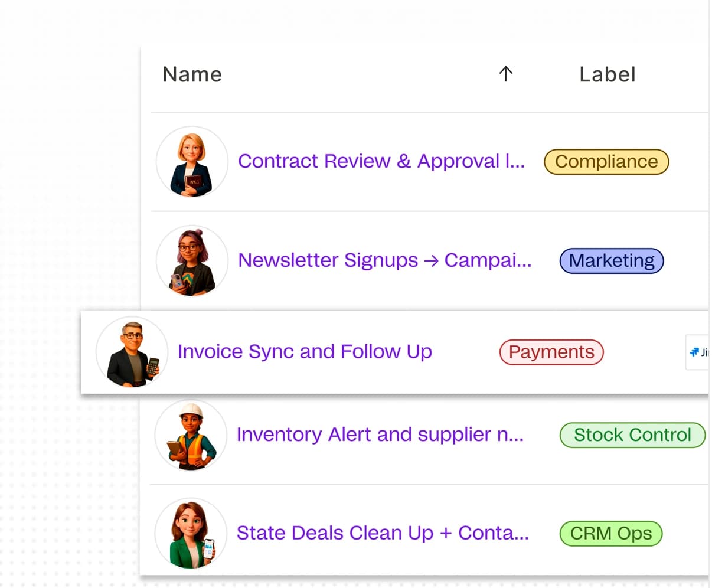
Task: Click the green Stock Control tag
Action: pos(632,435)
